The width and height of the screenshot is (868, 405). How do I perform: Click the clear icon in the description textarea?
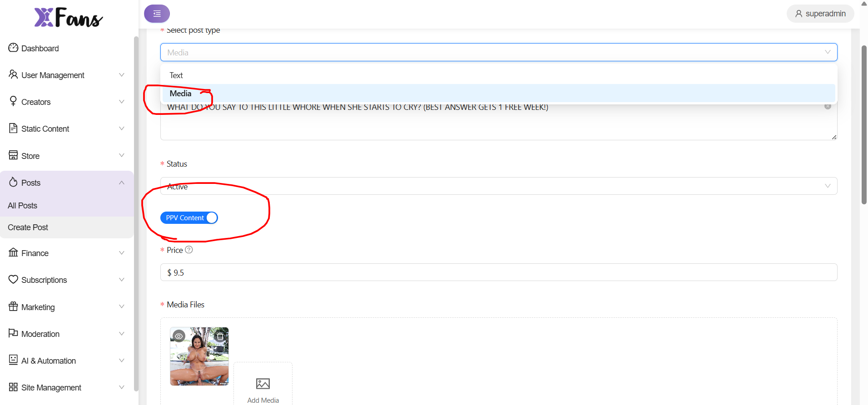[x=828, y=106]
